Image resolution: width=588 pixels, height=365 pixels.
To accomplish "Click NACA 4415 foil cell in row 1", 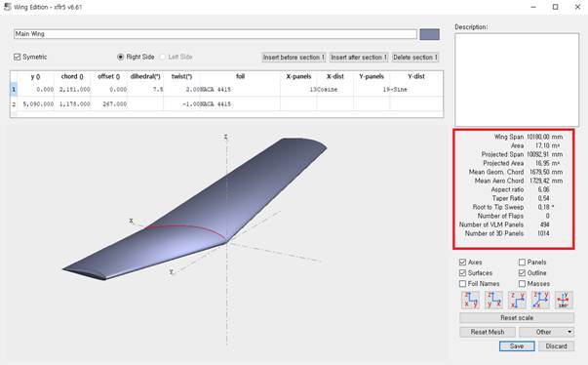I will pos(240,90).
